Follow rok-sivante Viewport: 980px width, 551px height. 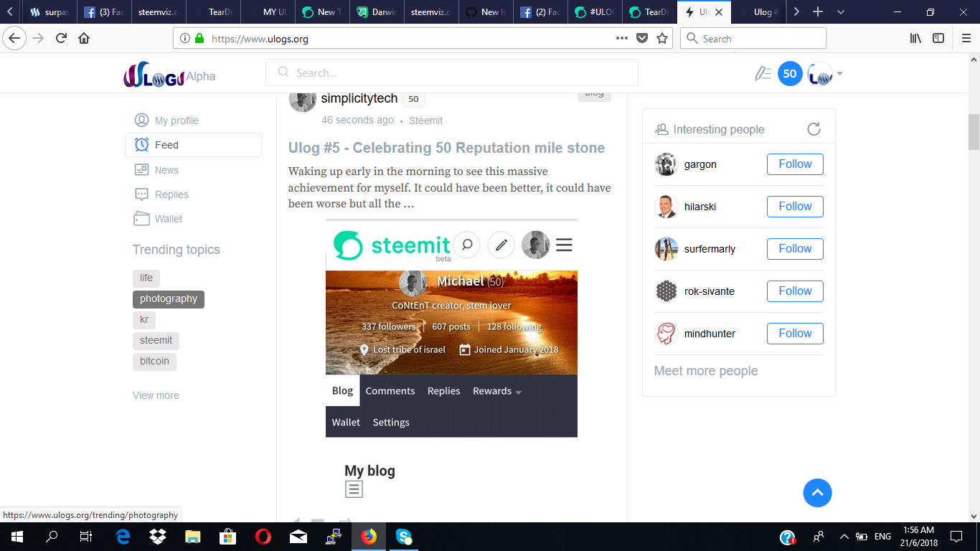[x=795, y=291]
